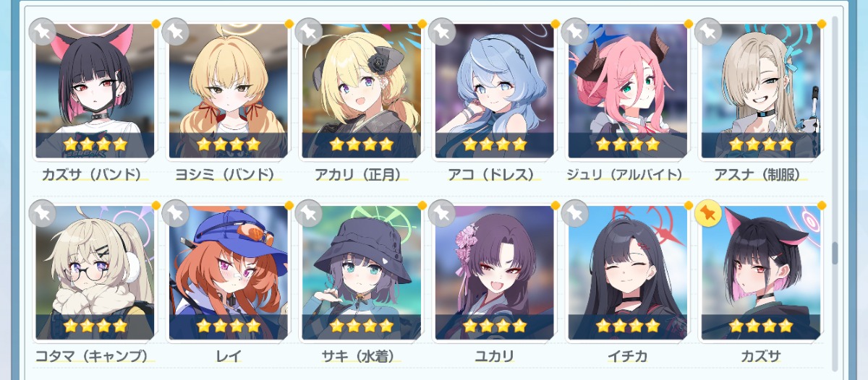Select the レイ character portrait
Screen dimensions: 868x380
click(228, 273)
